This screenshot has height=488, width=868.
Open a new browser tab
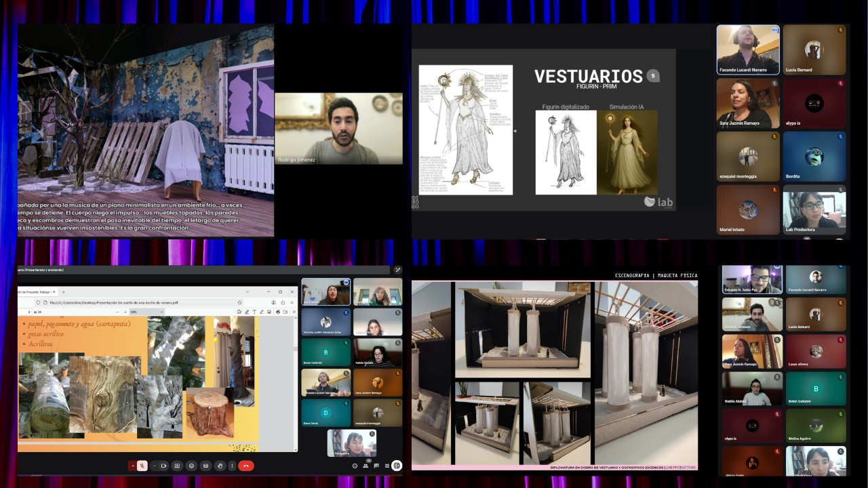(63, 291)
